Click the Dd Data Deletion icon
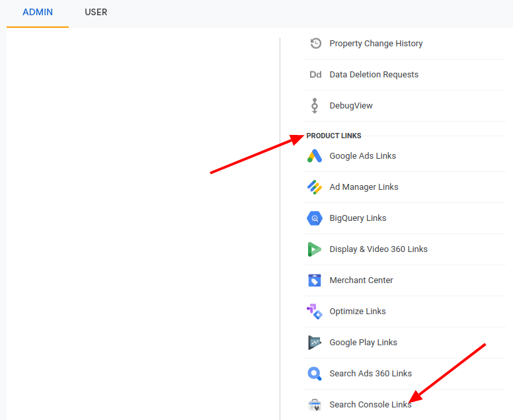 [x=315, y=75]
